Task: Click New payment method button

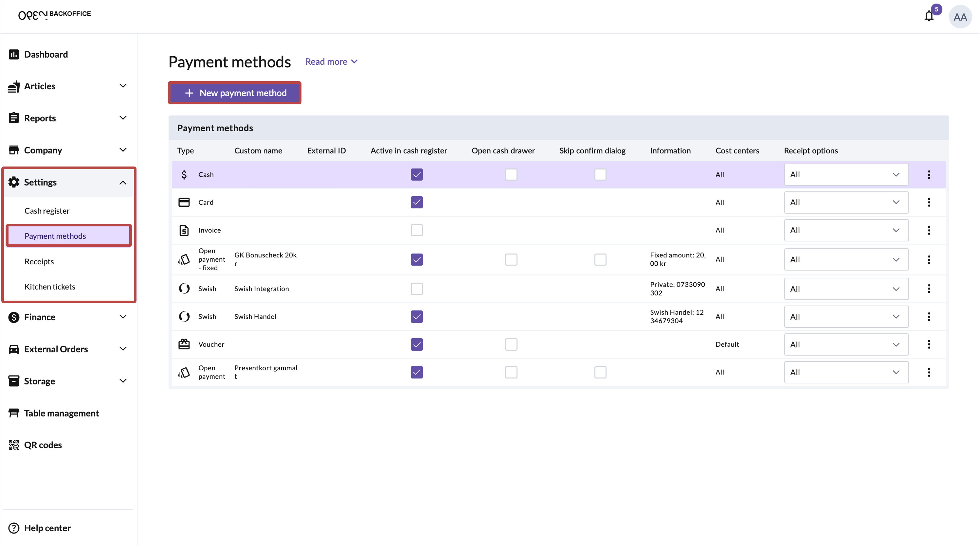Action: [235, 93]
